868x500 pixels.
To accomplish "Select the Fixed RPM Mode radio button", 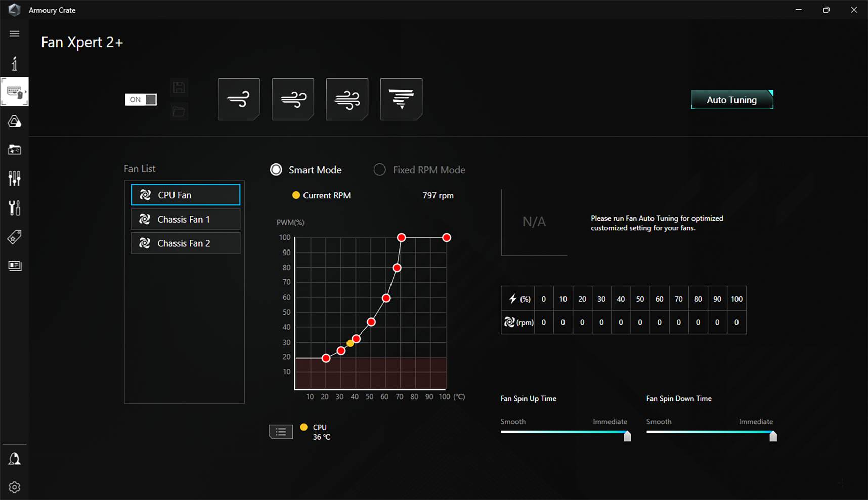I will tap(379, 170).
